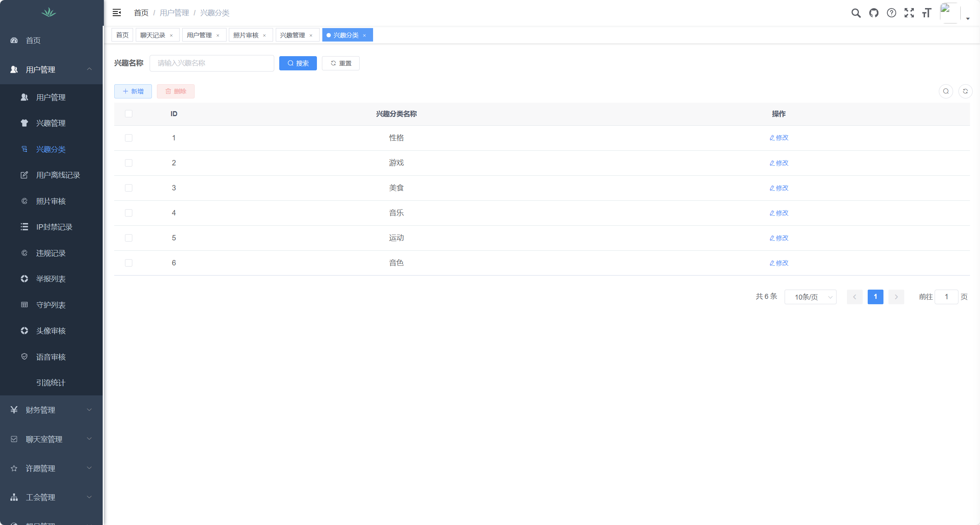Close the active 兴趣分类 tab
The height and width of the screenshot is (525, 980).
[x=365, y=35]
